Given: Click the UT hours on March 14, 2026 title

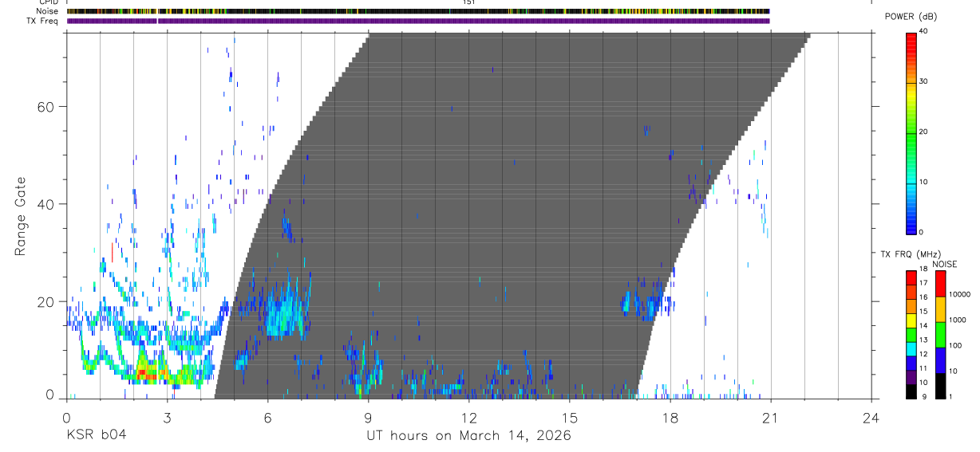Looking at the screenshot, I should pyautogui.click(x=468, y=435).
